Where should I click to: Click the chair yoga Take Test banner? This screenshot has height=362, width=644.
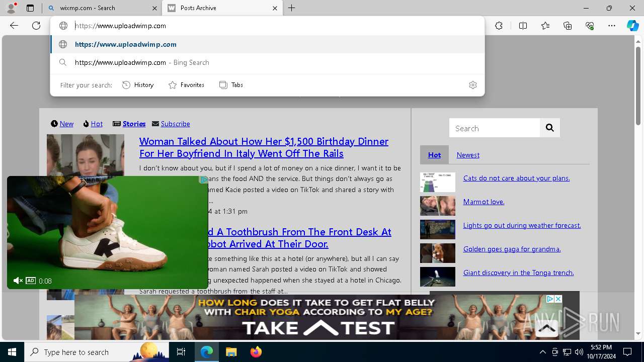[319, 317]
